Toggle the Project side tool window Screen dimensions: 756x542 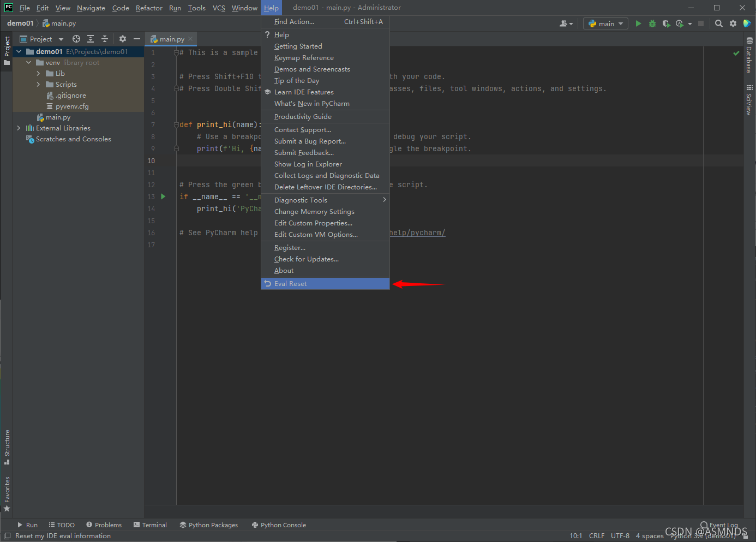pos(7,51)
